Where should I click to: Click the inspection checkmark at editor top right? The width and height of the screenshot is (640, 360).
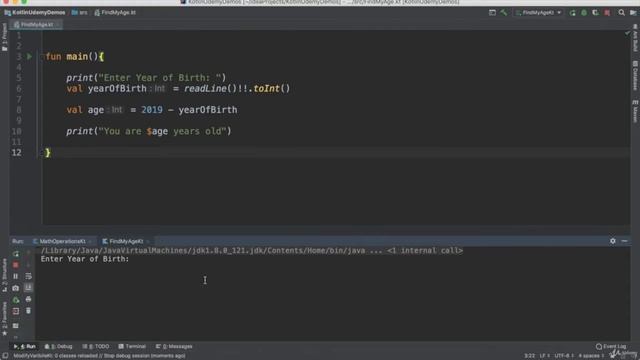click(627, 33)
